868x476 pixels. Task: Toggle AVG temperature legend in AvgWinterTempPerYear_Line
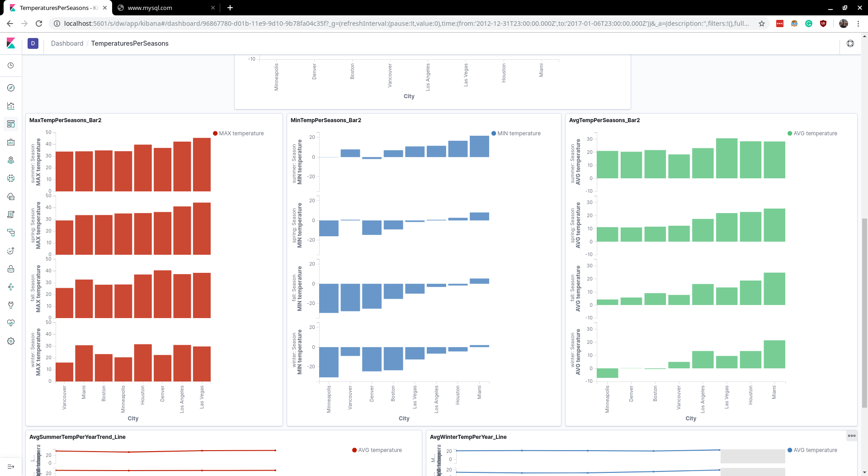pos(812,450)
